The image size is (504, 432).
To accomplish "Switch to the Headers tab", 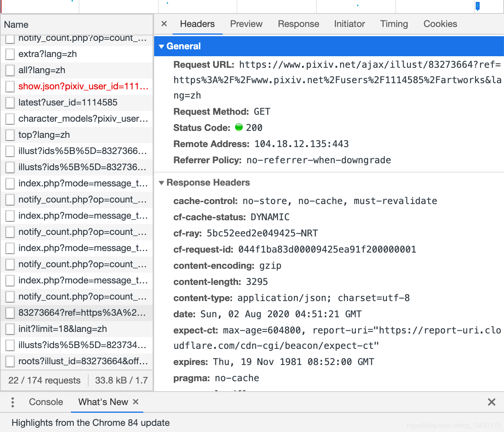I will (x=197, y=24).
